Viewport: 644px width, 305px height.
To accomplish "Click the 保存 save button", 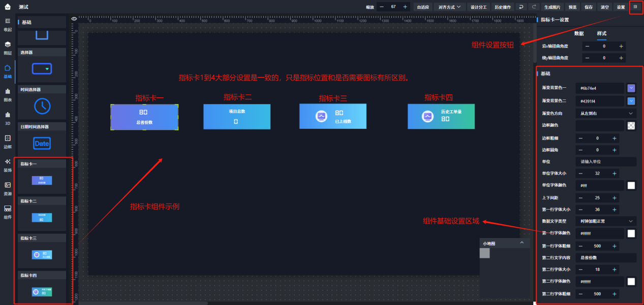I will [x=589, y=7].
